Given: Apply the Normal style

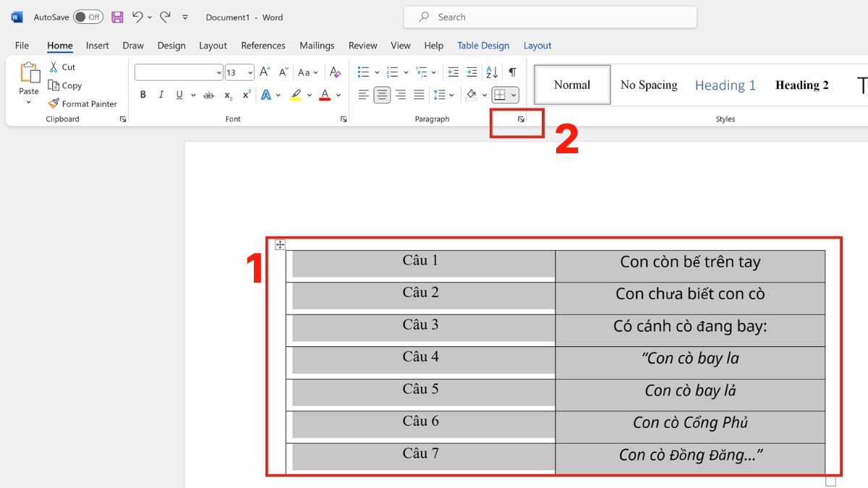Looking at the screenshot, I should coord(572,85).
